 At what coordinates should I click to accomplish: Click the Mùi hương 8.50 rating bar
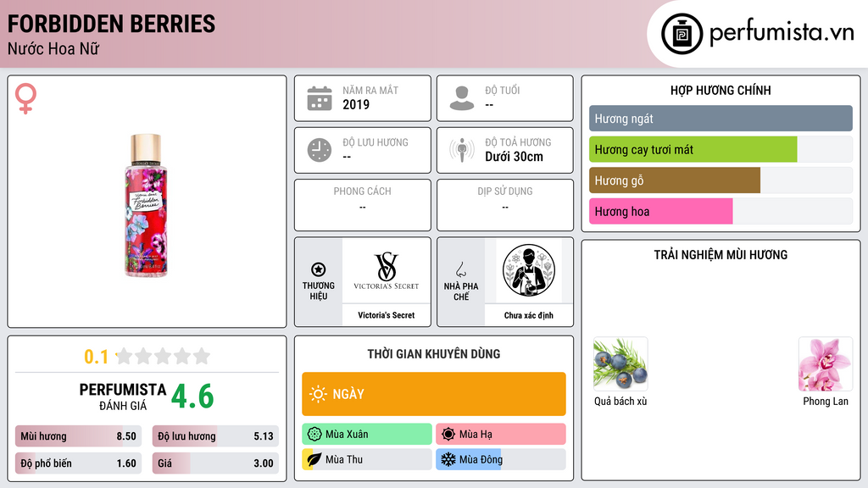coord(79,436)
